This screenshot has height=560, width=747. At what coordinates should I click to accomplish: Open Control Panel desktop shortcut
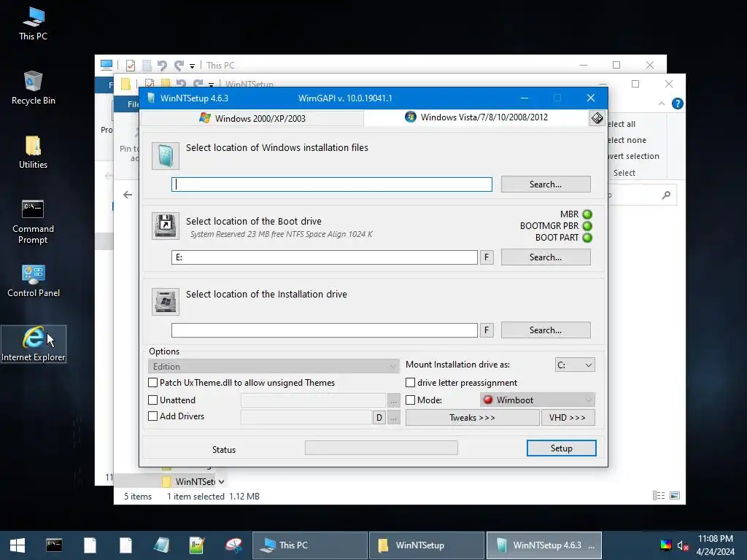coord(33,281)
